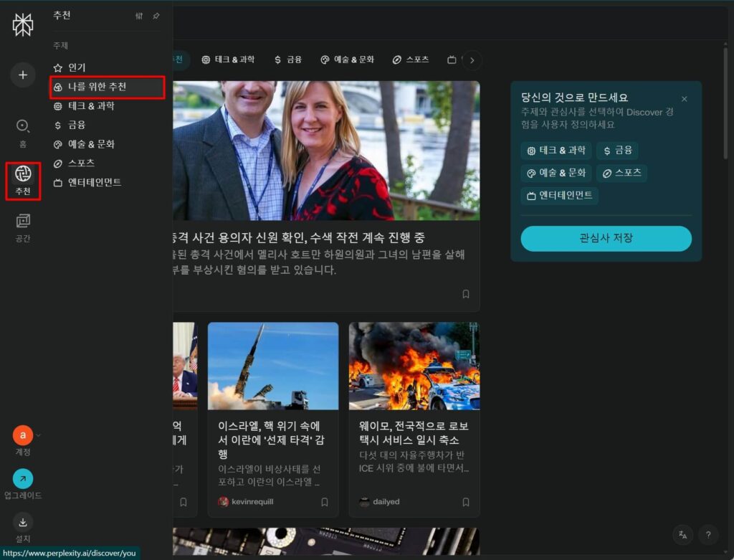Image resolution: width=734 pixels, height=560 pixels.
Task: Expand more topic tabs with the right arrow
Action: (x=472, y=60)
